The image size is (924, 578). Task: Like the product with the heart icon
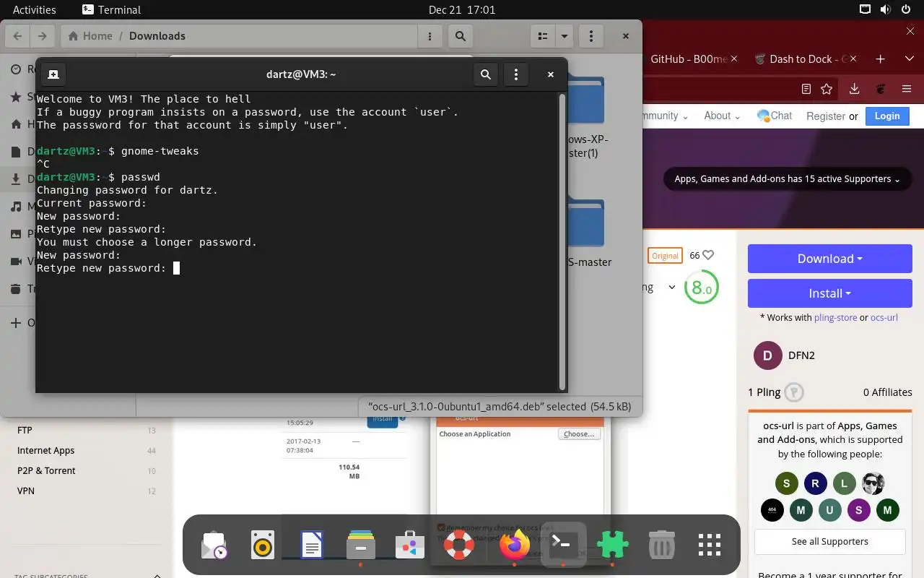(708, 255)
